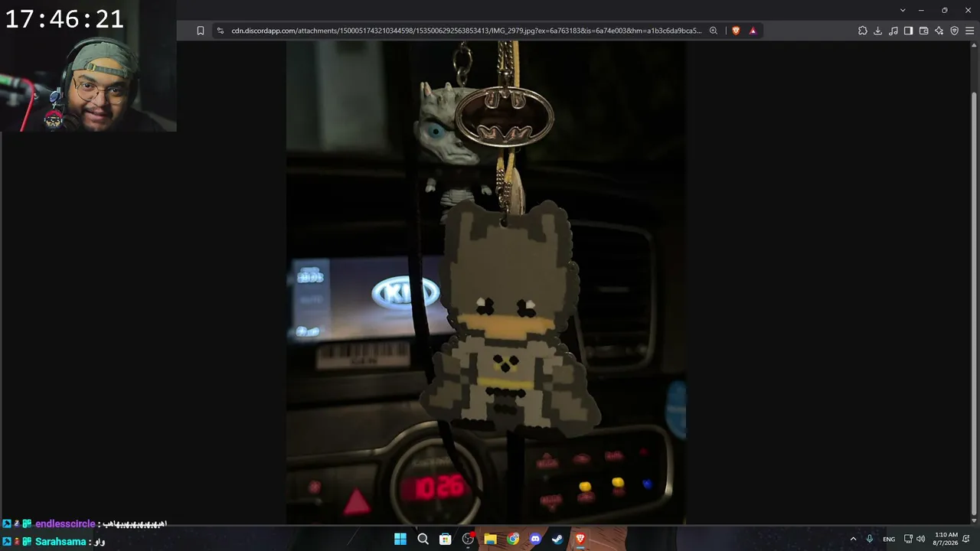Screen dimensions: 980x551
Task: Open the volume speaker tray icon
Action: click(x=921, y=539)
